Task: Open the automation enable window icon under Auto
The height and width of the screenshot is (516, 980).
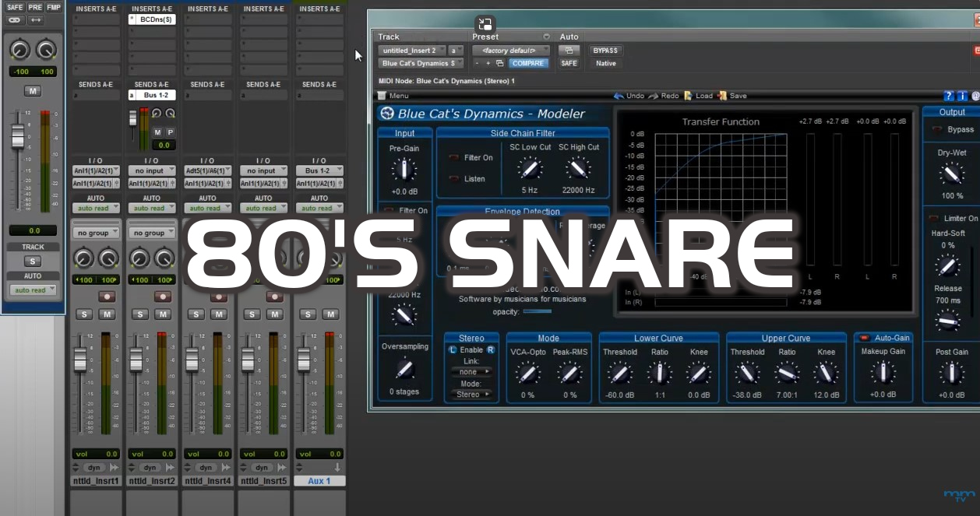Action: point(569,51)
